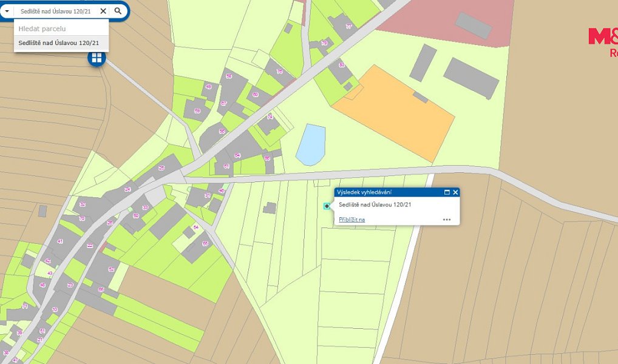
Task: Open the search source dropdown arrow
Action: point(7,11)
